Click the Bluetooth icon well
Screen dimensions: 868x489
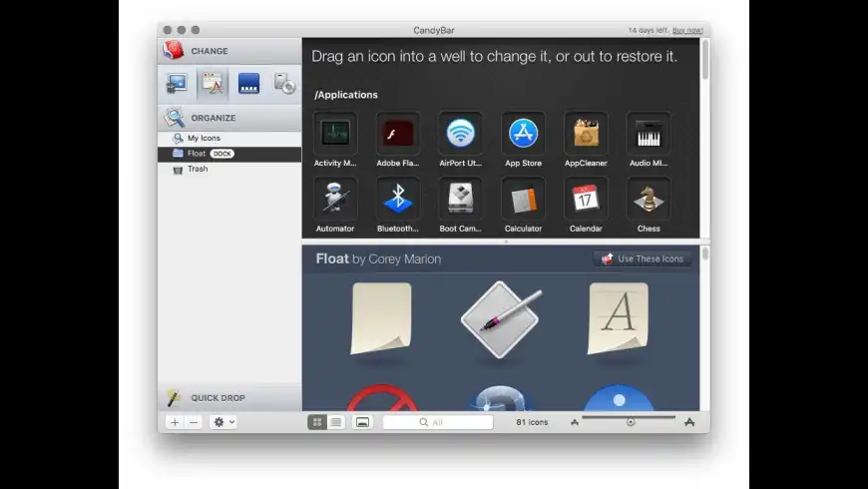pos(398,199)
